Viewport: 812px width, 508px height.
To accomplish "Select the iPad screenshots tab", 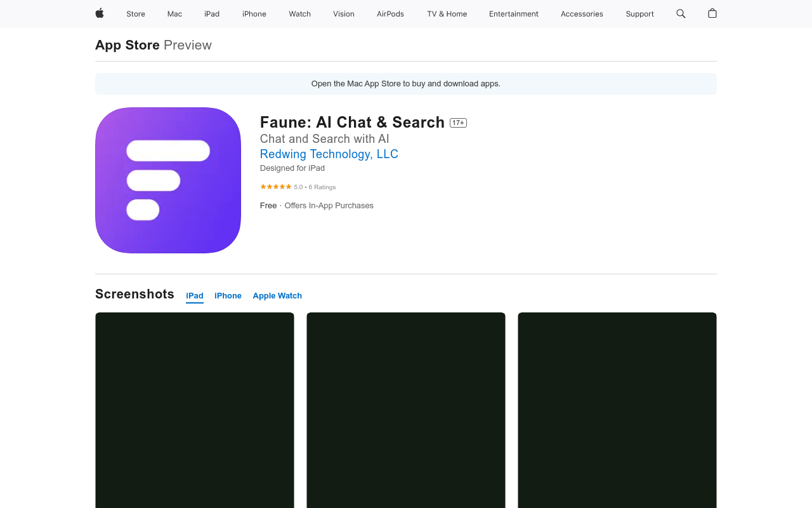I will coord(195,296).
